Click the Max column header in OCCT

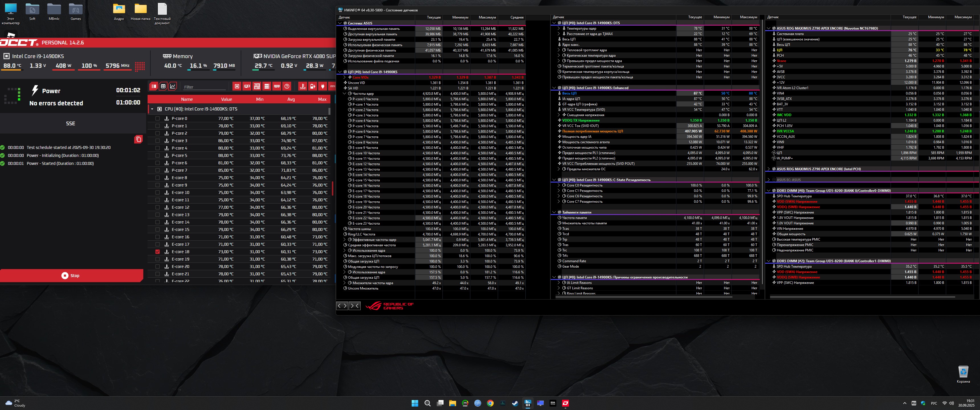point(322,99)
